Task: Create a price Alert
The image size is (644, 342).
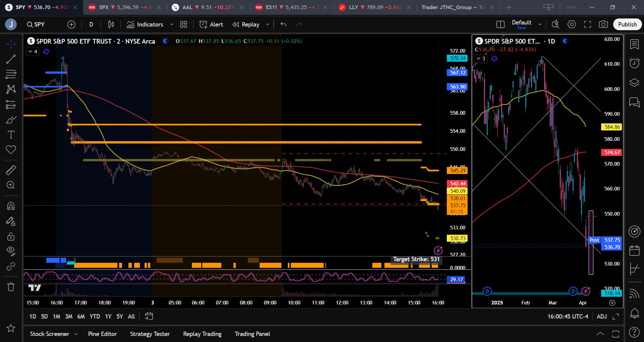Action: (x=211, y=24)
